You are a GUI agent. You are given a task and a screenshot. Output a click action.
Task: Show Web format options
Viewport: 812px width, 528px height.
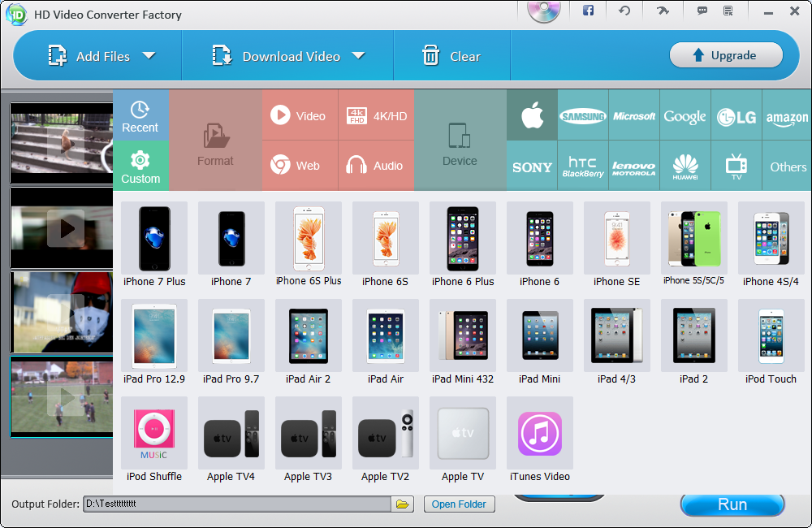[300, 166]
